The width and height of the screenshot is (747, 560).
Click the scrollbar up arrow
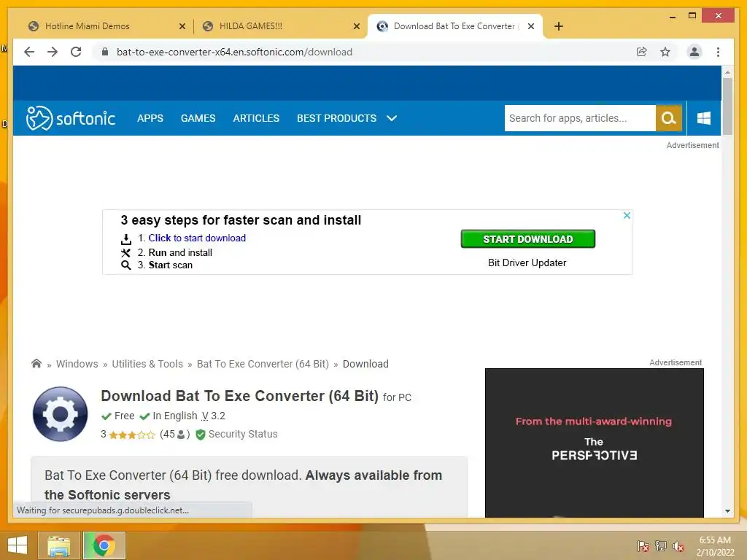pyautogui.click(x=727, y=72)
